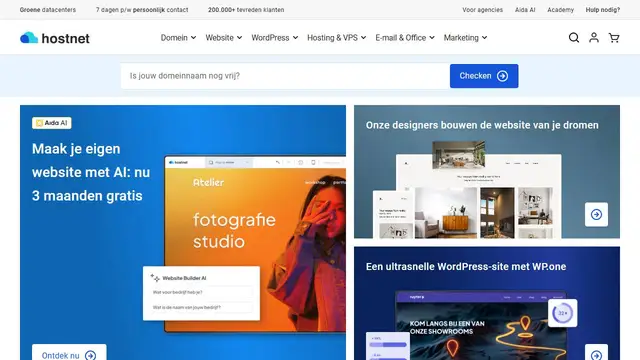Expand the Domein dropdown menu
The width and height of the screenshot is (640, 360).
point(178,38)
